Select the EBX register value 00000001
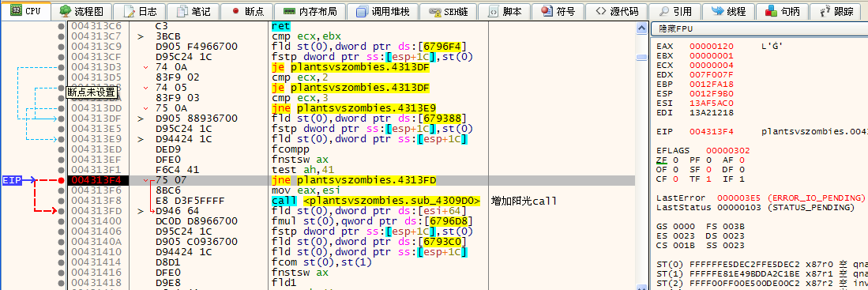This screenshot has height=290, width=868. [712, 55]
